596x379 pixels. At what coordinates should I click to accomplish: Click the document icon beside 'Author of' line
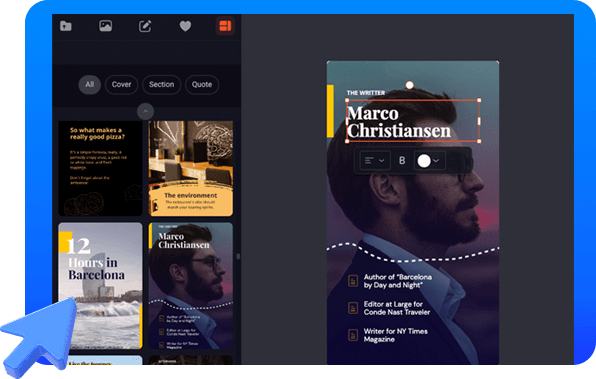pyautogui.click(x=353, y=281)
